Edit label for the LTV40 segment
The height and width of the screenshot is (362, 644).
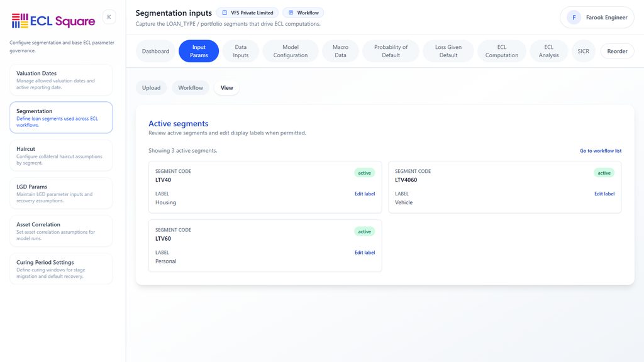point(365,194)
